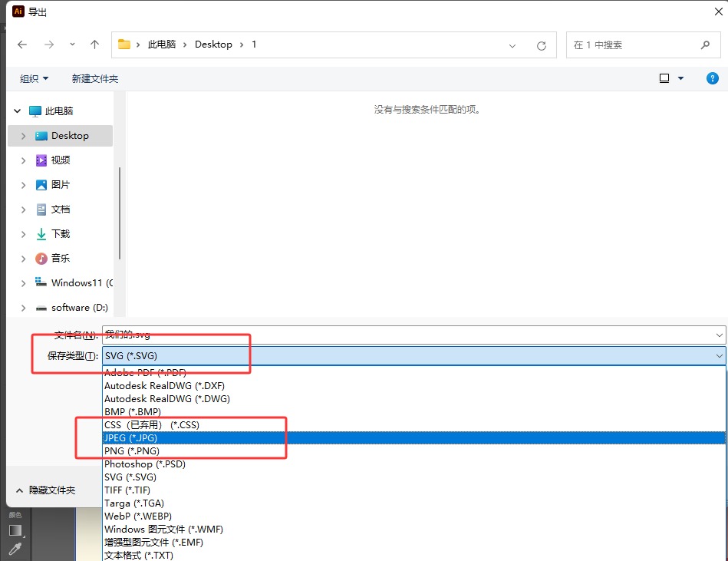
Task: Select the eyedropper tool icon
Action: click(14, 548)
